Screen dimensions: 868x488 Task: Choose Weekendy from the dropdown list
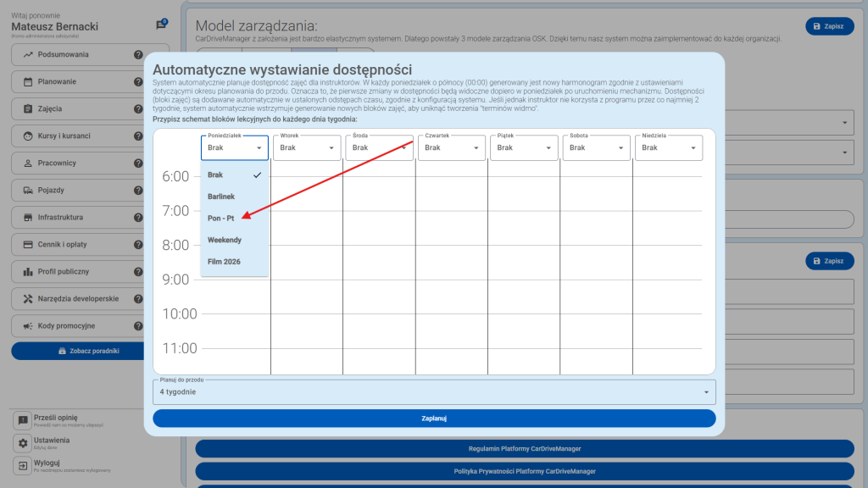click(225, 240)
